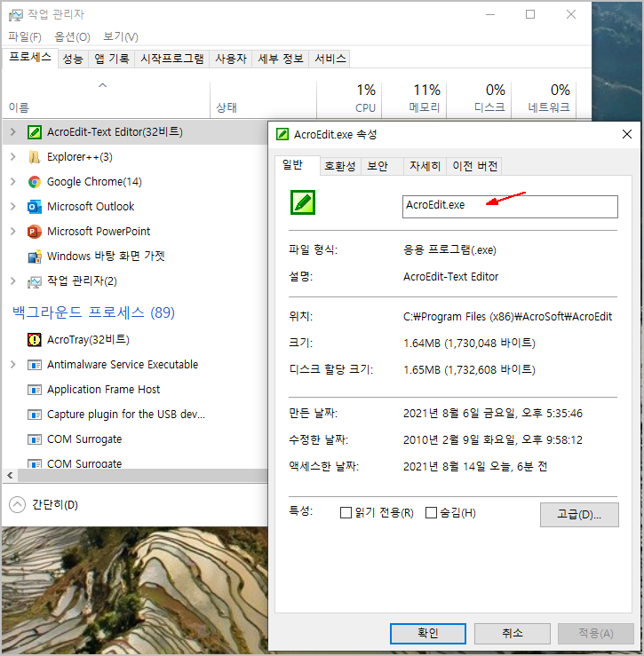Viewport: 644px width, 656px height.
Task: Sort by the 메모리 column header
Action: coord(414,99)
